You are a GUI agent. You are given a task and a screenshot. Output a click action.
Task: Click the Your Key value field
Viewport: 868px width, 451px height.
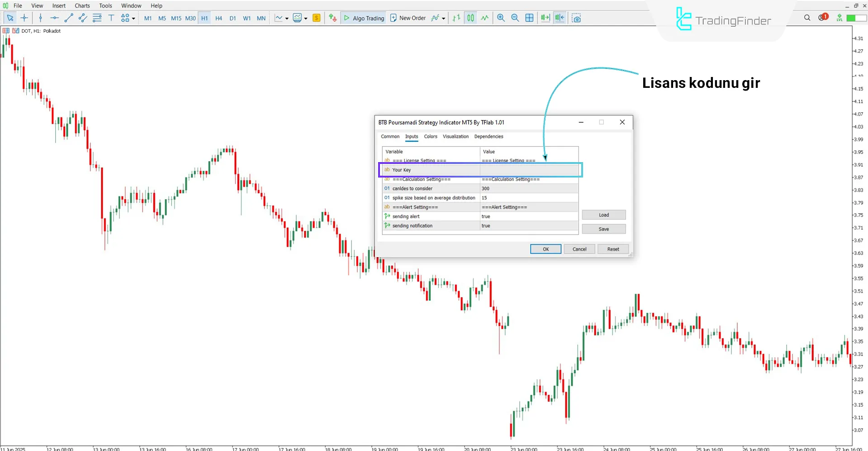click(x=528, y=170)
